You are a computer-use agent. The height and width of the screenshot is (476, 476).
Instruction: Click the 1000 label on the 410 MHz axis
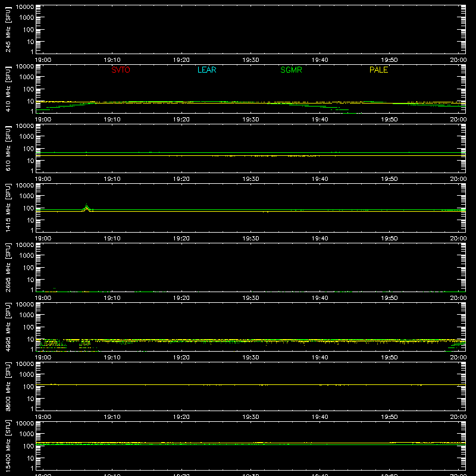[27, 77]
